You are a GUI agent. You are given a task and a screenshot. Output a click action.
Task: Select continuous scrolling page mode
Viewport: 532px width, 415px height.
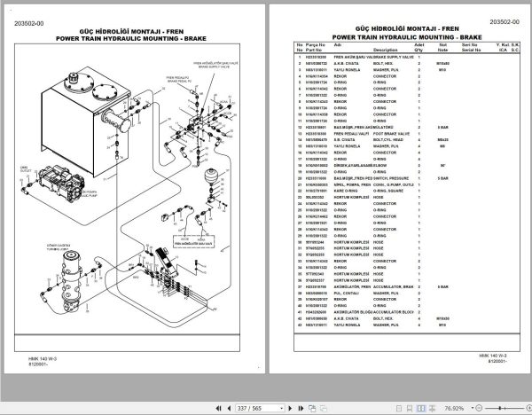coord(410,408)
